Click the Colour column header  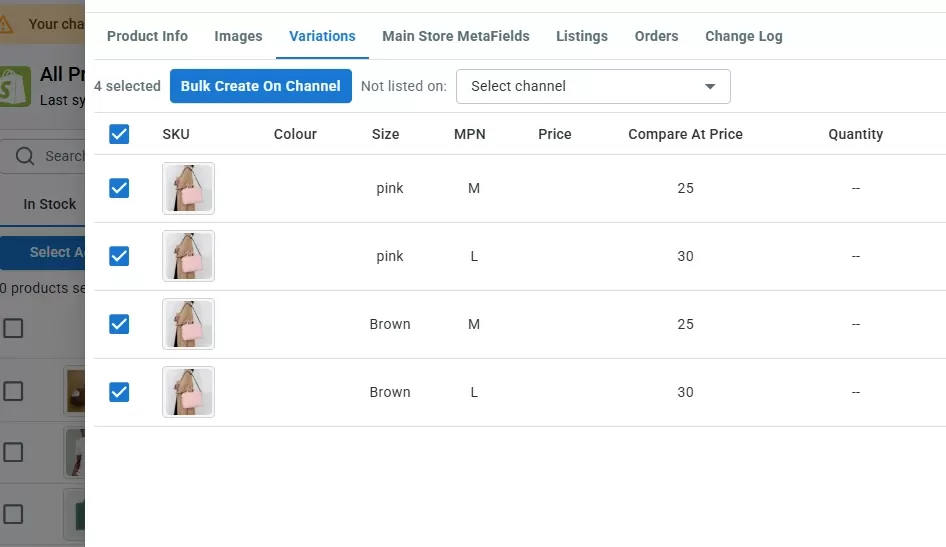click(x=295, y=134)
